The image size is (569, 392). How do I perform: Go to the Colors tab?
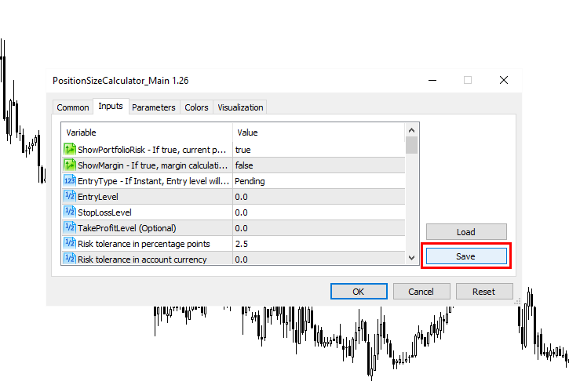coord(196,107)
